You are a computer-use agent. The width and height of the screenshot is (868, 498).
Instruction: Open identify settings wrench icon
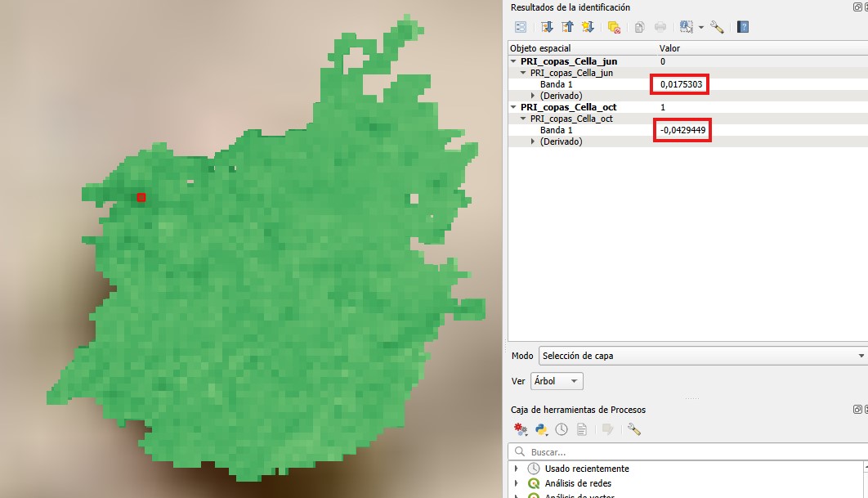coord(717,27)
